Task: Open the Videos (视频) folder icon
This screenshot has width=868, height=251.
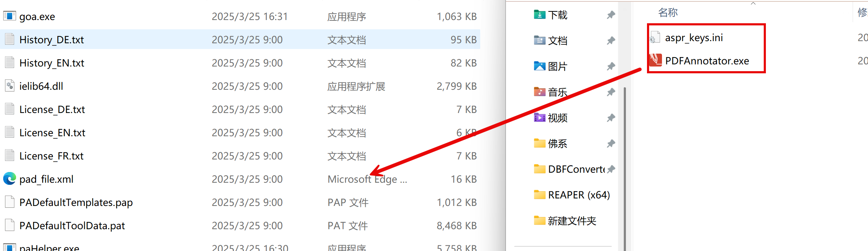Action: [539, 118]
